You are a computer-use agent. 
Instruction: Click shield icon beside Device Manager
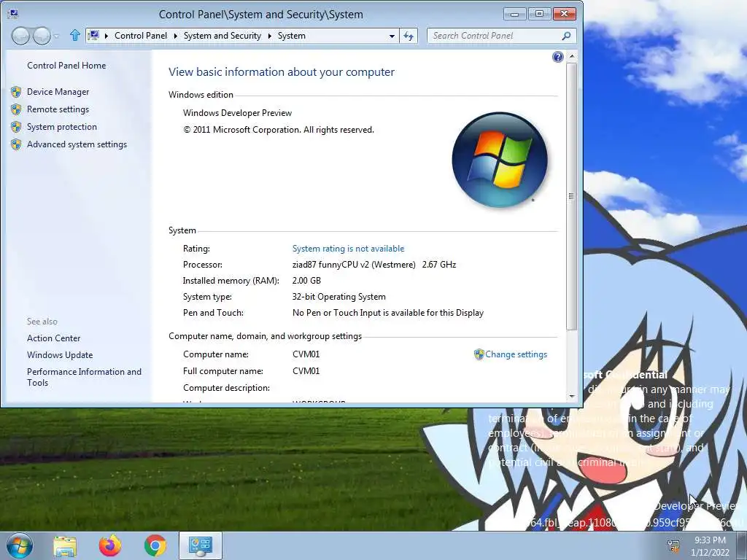click(16, 92)
